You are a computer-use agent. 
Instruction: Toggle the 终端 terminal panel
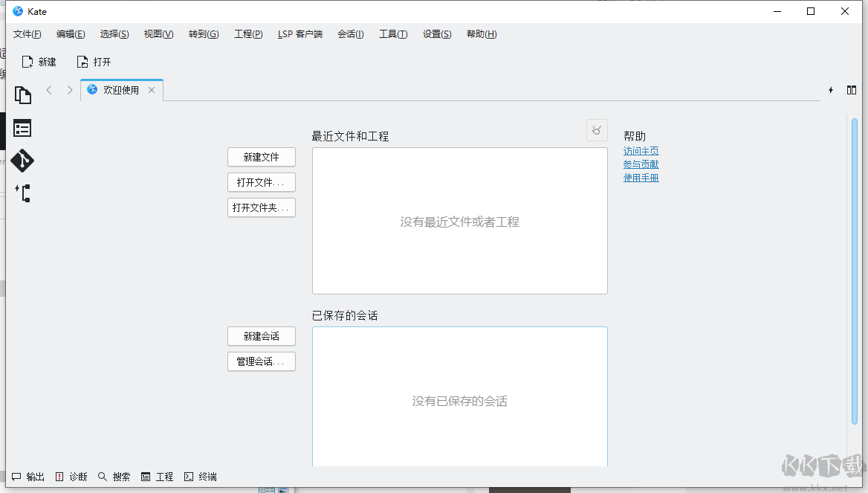pos(201,477)
